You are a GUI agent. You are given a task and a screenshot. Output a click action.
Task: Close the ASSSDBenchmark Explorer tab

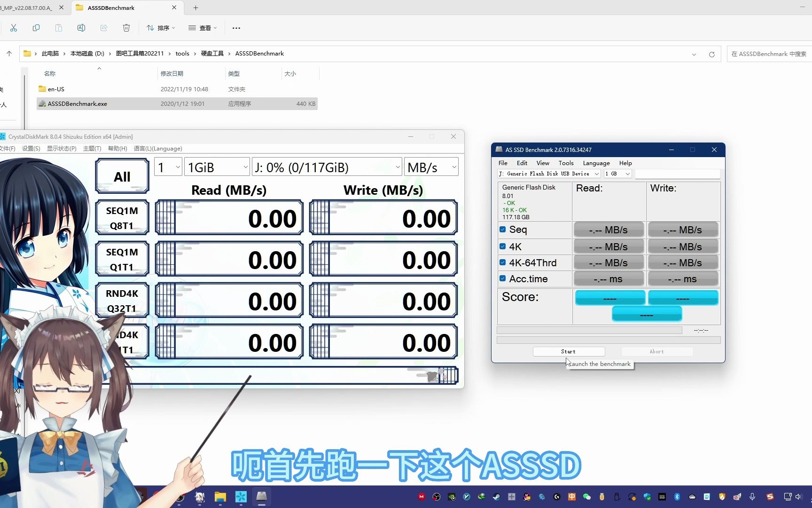pyautogui.click(x=174, y=8)
